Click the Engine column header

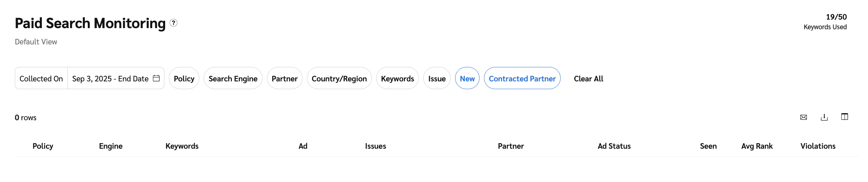pos(111,146)
